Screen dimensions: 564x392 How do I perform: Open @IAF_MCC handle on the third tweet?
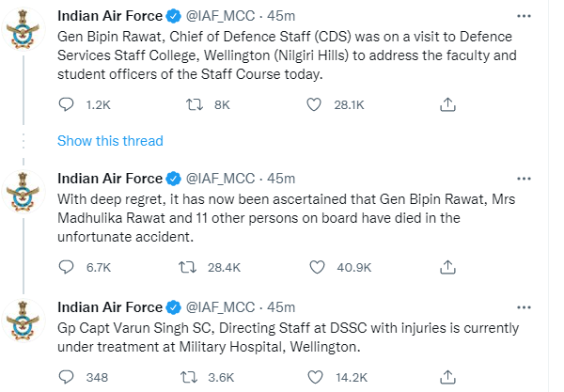tap(220, 307)
